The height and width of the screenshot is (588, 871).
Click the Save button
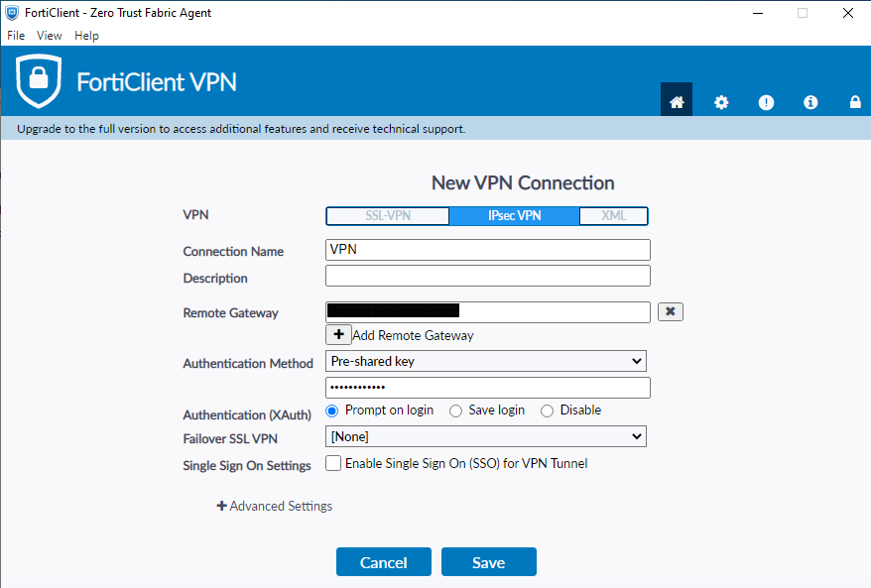[489, 562]
